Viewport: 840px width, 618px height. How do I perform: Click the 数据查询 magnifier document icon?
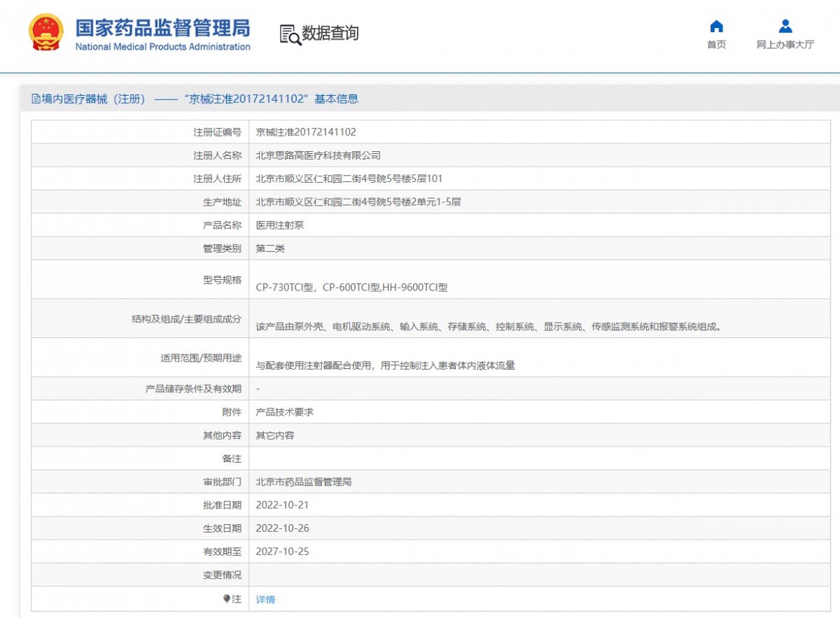290,34
